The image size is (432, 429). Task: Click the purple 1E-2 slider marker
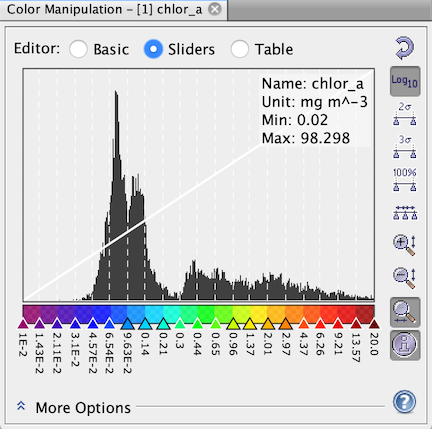click(23, 324)
